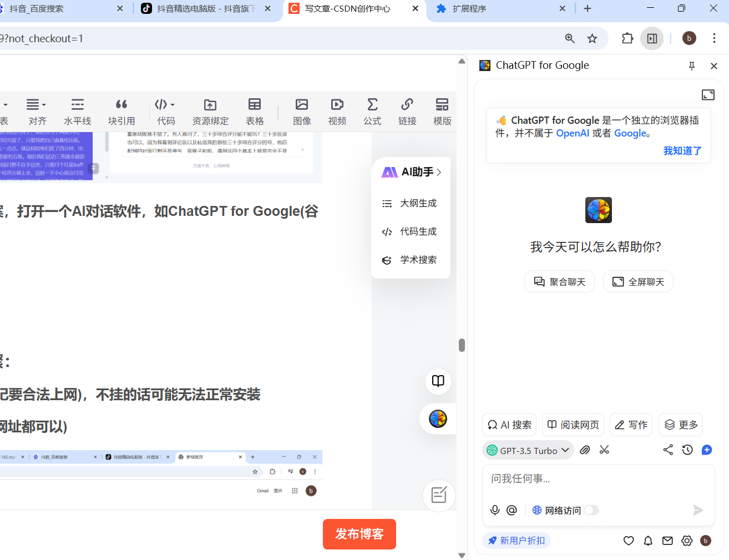Click the 全屏聊天 button
This screenshot has height=560, width=729.
pyautogui.click(x=638, y=281)
